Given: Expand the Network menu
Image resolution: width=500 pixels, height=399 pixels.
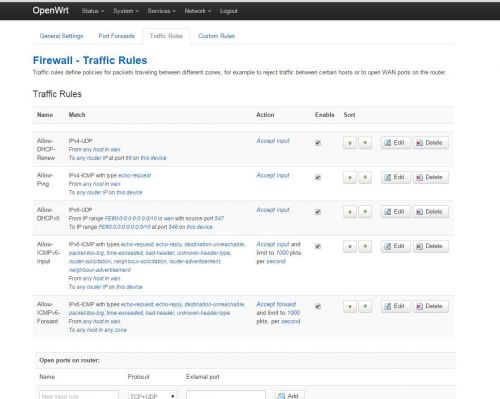Looking at the screenshot, I should pos(198,11).
